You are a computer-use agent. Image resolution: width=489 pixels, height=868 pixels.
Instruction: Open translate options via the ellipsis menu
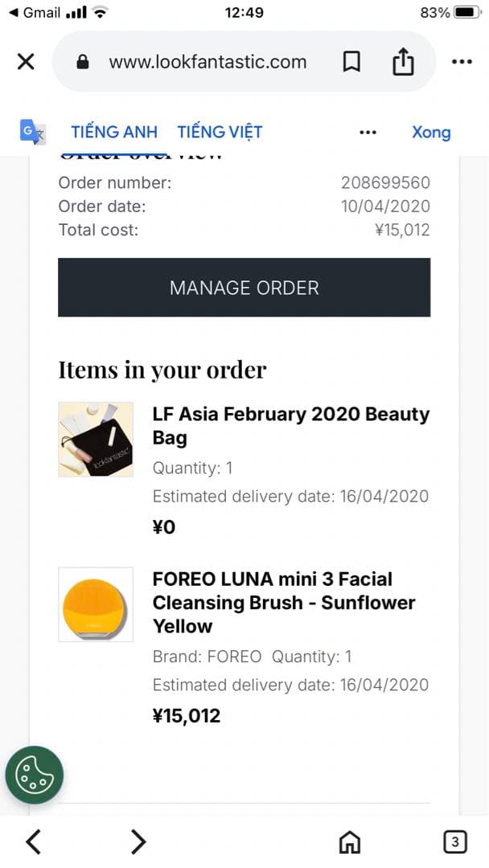(x=368, y=132)
